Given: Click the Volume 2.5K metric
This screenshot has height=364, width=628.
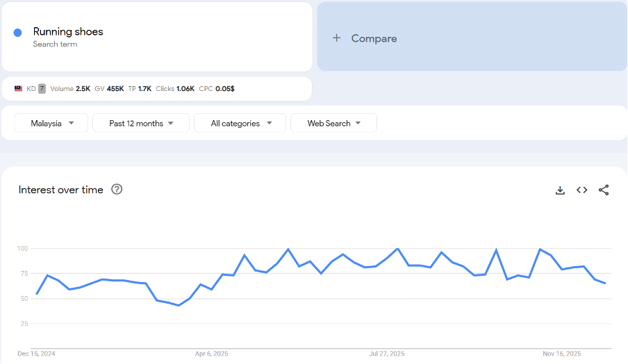Looking at the screenshot, I should coord(70,89).
